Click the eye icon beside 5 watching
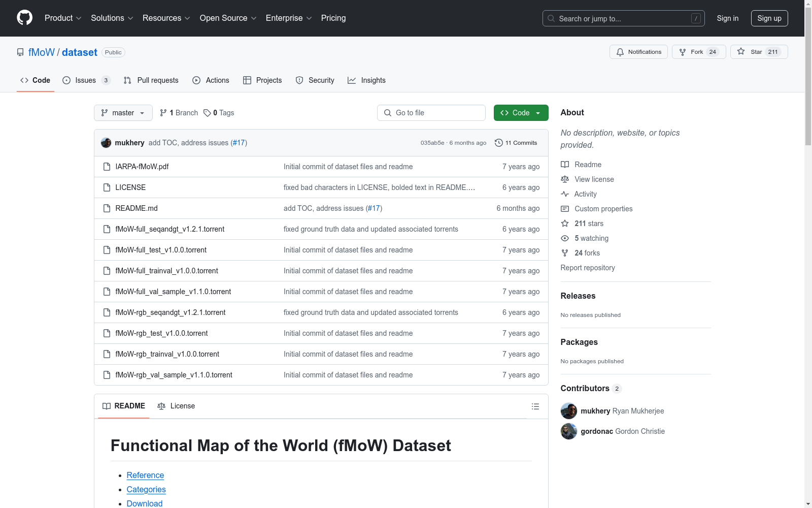Screen dimensions: 812x508 565,238
